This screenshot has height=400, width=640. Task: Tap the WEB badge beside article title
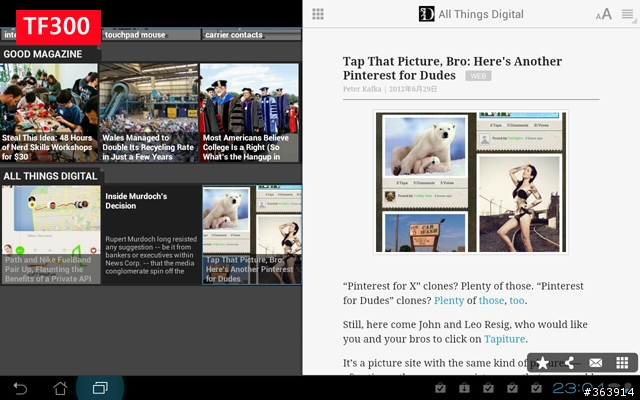point(478,76)
